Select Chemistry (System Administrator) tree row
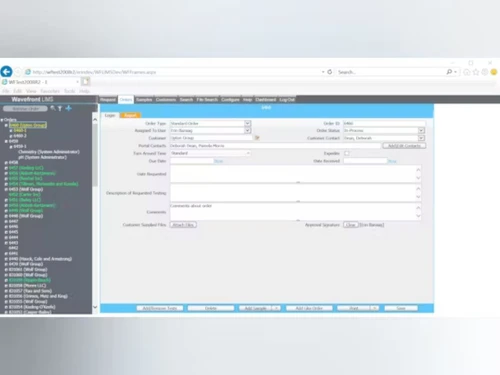The width and height of the screenshot is (500, 375). click(49, 152)
